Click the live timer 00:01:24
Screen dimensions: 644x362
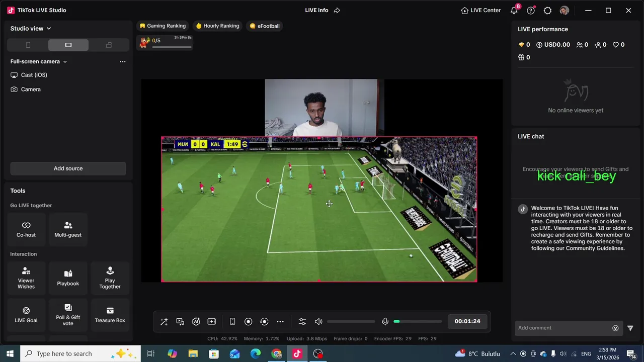click(467, 321)
